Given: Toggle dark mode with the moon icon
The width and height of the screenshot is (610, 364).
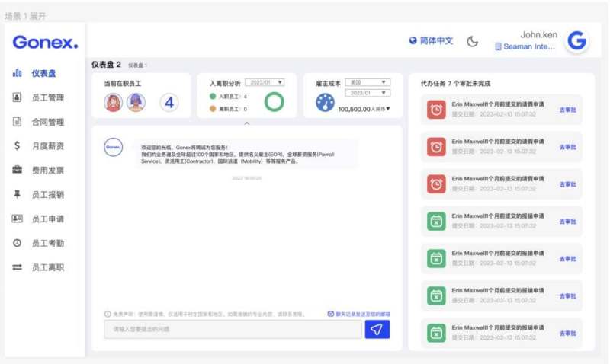Looking at the screenshot, I should click(472, 41).
